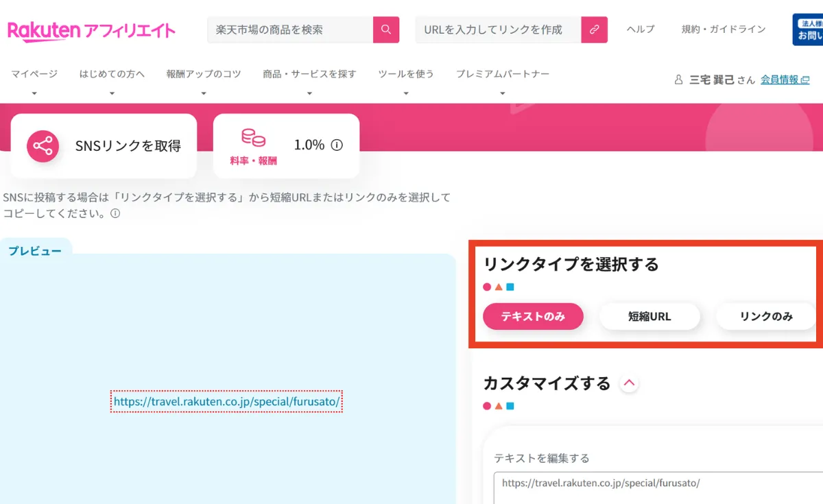Open the 会員情報 link
The height and width of the screenshot is (504, 823).
coord(780,80)
